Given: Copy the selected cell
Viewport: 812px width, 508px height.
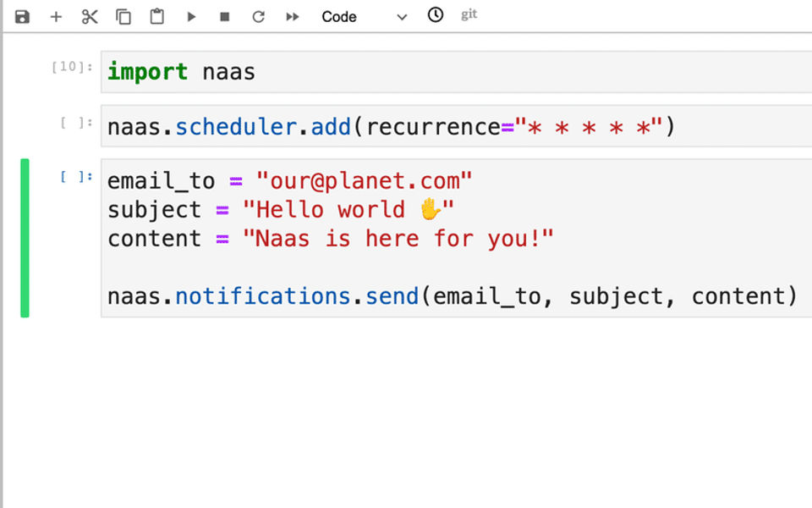Looking at the screenshot, I should coord(123,17).
